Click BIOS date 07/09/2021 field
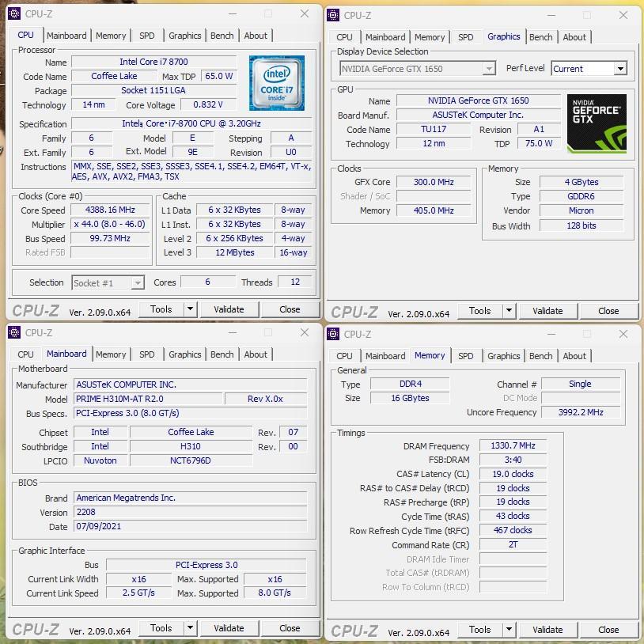 (191, 527)
